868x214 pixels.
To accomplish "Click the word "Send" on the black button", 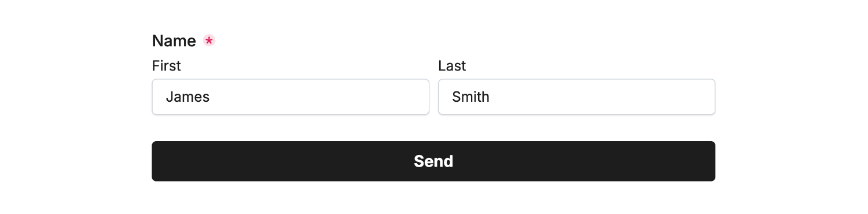I will click(x=433, y=161).
